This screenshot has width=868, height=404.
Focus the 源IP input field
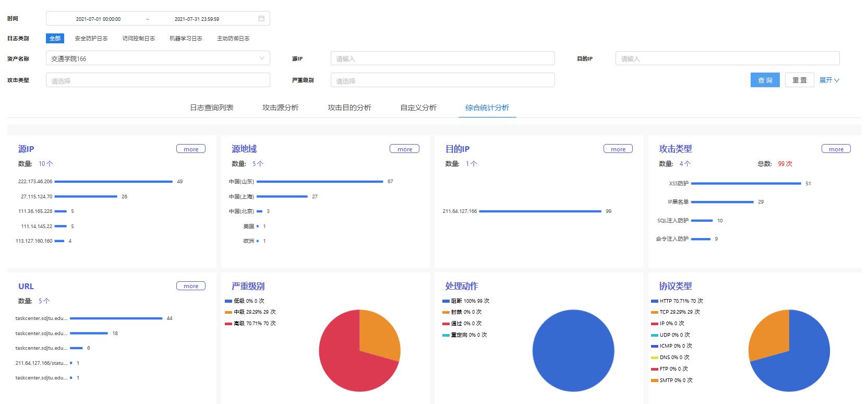click(x=442, y=58)
